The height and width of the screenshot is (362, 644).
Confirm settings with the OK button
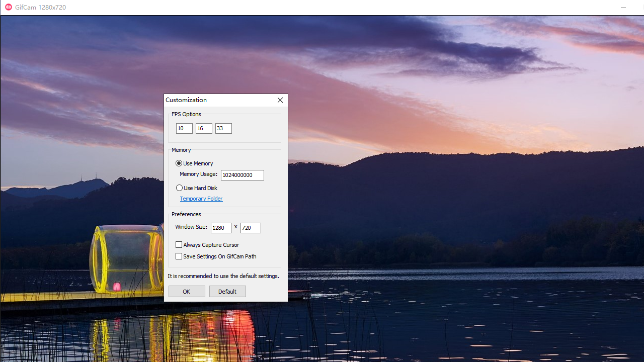pos(186,291)
